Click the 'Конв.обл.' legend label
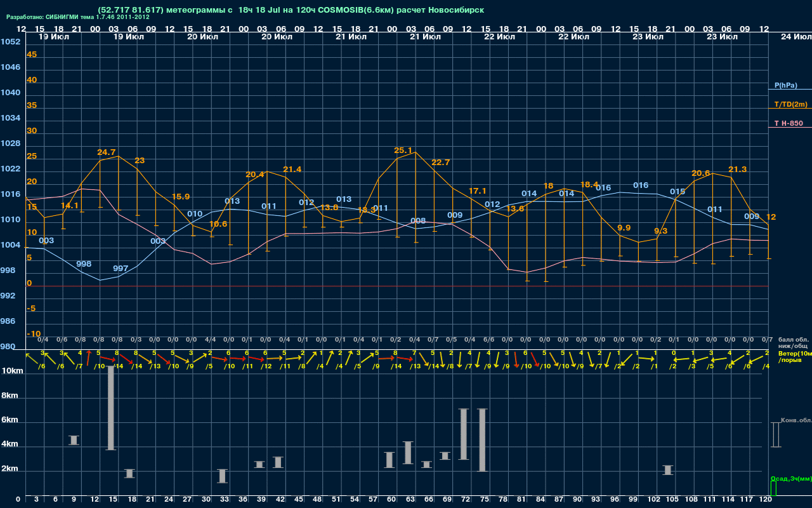812x508 pixels. (796, 420)
